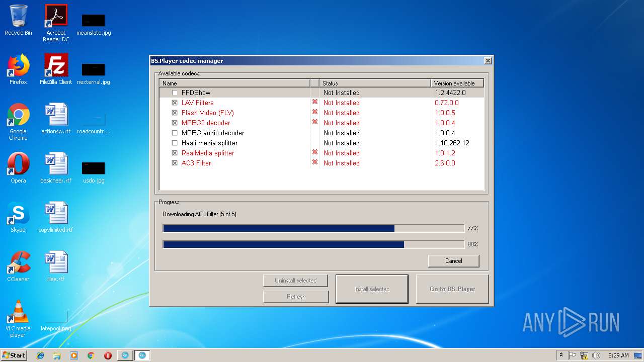This screenshot has width=644, height=362.
Task: Click the Install selected button
Action: coord(372,289)
